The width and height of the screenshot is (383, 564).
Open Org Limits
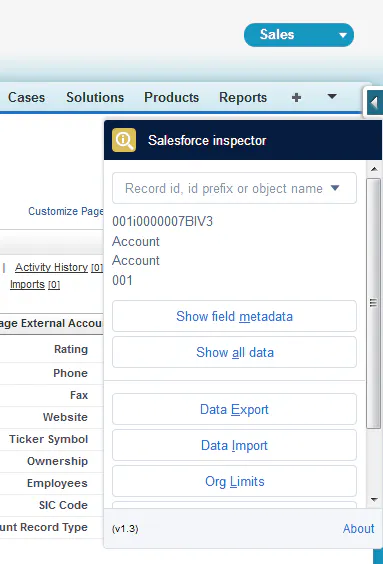click(234, 481)
